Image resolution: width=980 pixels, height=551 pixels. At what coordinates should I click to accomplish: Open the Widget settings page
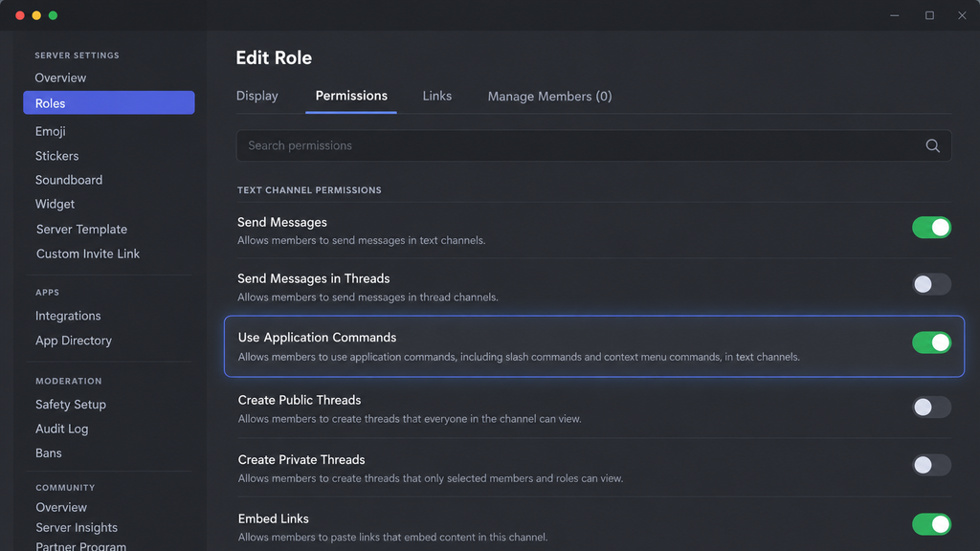tap(55, 205)
